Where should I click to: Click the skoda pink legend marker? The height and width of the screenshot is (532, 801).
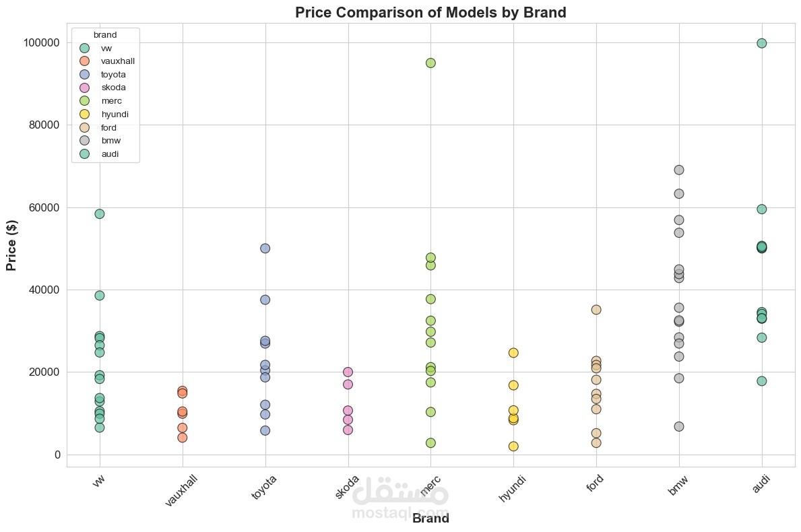[84, 88]
